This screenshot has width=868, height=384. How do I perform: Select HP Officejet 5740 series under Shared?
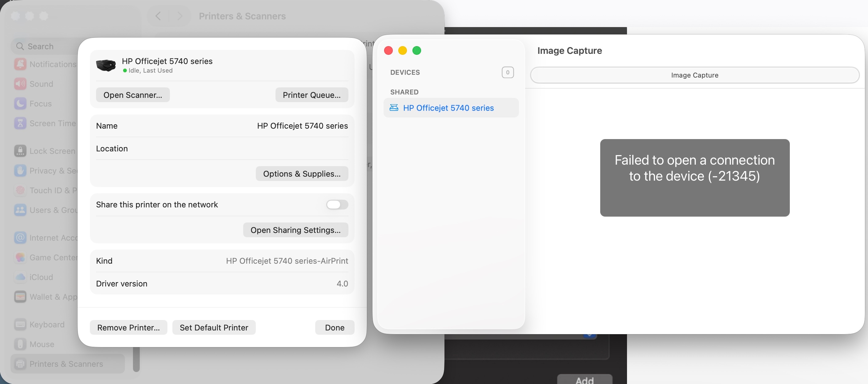click(x=448, y=108)
